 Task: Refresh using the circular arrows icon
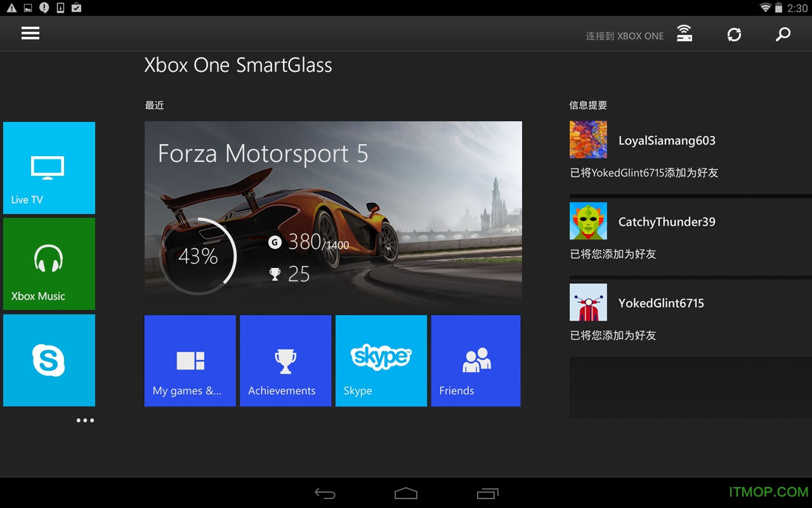[x=734, y=34]
